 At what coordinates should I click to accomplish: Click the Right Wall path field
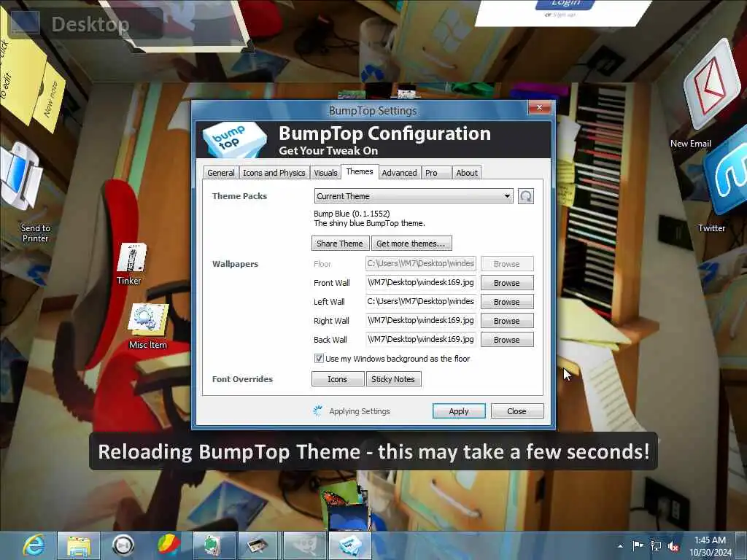421,321
